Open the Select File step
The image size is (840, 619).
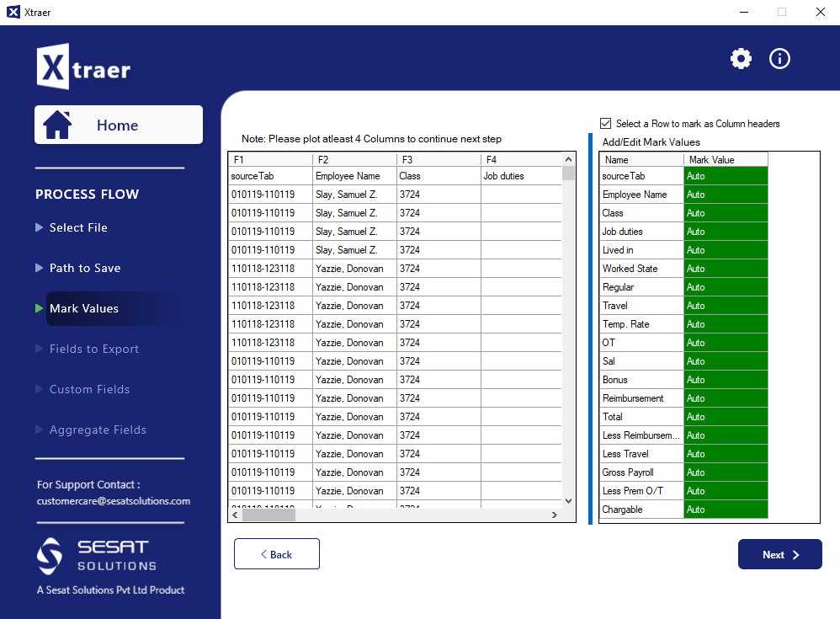click(78, 227)
